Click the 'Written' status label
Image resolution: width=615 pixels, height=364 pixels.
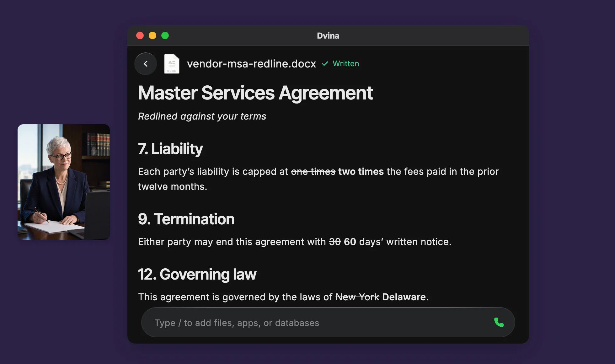346,64
